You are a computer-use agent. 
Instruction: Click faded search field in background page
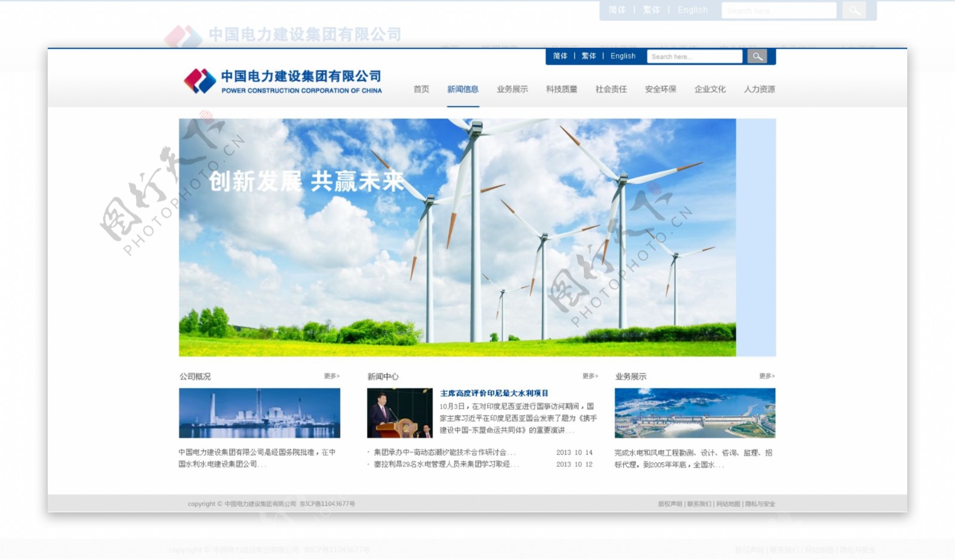779,10
